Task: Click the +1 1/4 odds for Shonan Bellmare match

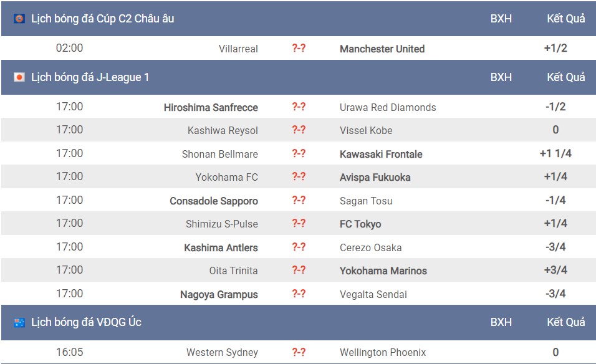Action: click(555, 153)
